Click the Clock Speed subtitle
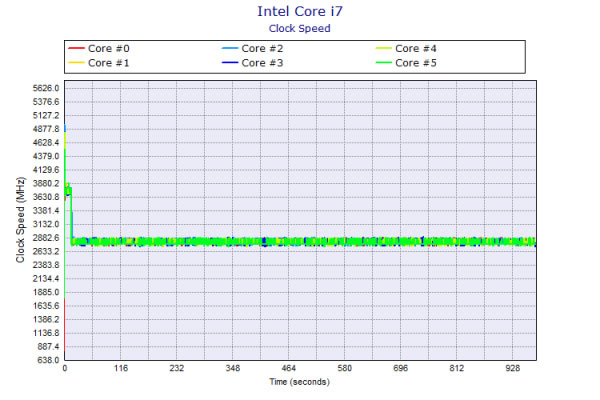This screenshot has height=400, width=600. 300,29
